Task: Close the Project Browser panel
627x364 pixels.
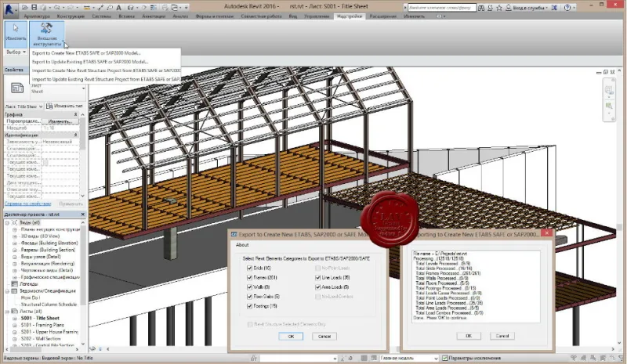Action: pos(83,214)
